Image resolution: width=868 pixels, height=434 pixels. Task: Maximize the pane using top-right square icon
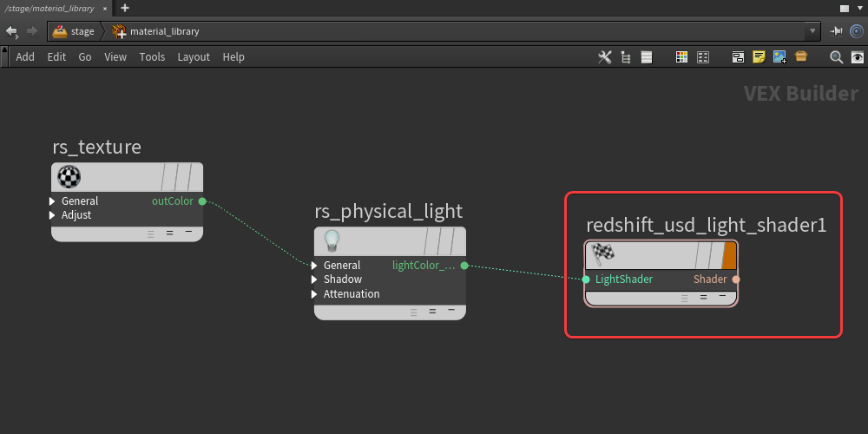click(845, 9)
